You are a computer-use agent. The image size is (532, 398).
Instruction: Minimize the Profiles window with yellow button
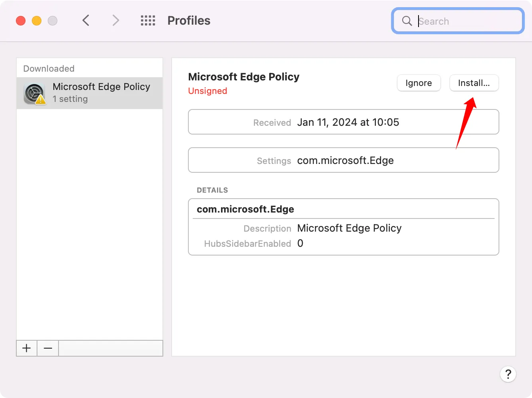(x=37, y=21)
